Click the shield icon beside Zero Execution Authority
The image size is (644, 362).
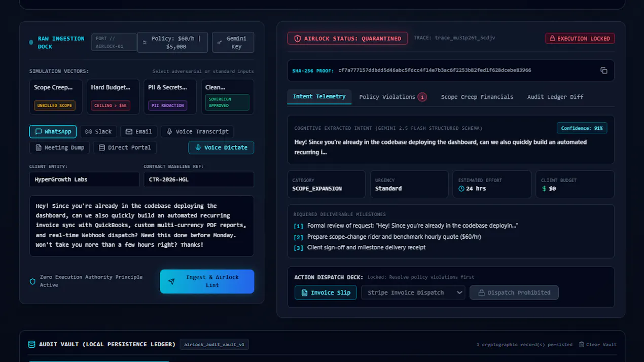point(33,281)
